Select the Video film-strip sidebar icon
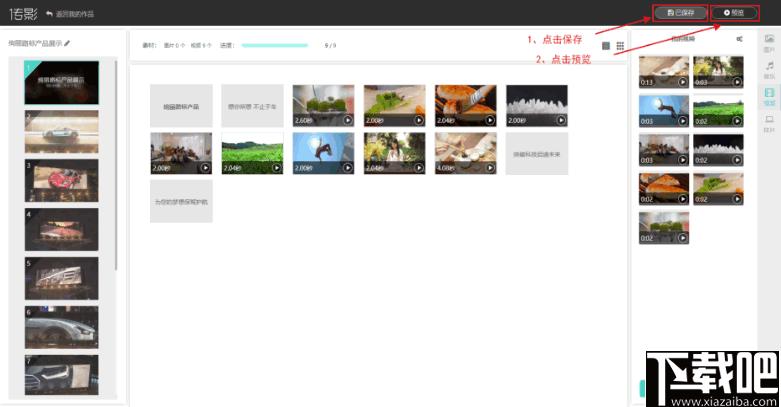This screenshot has height=407, width=781. click(x=769, y=97)
